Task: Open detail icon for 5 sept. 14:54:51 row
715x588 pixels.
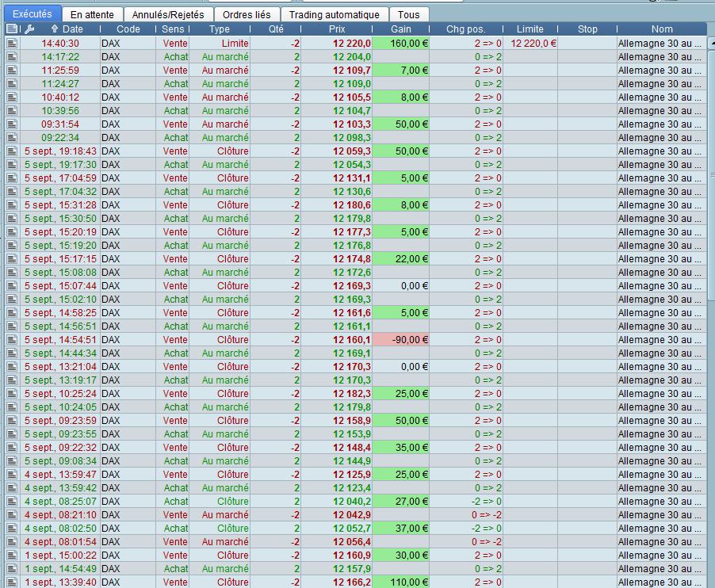Action: (x=13, y=340)
